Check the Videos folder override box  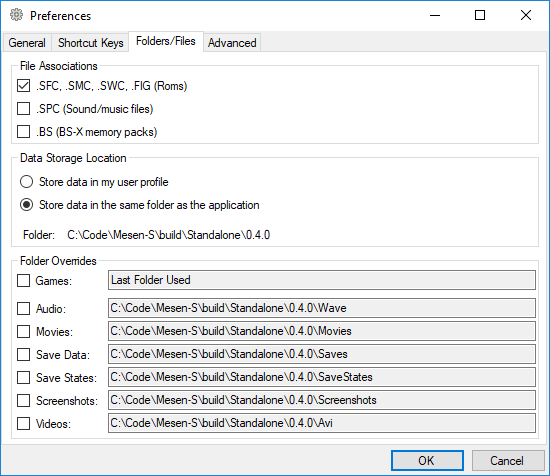24,424
